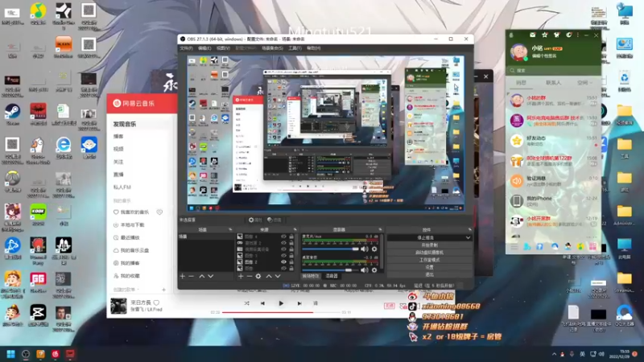
Task: Like the song 來日方長 with heart icon
Action: click(x=156, y=302)
